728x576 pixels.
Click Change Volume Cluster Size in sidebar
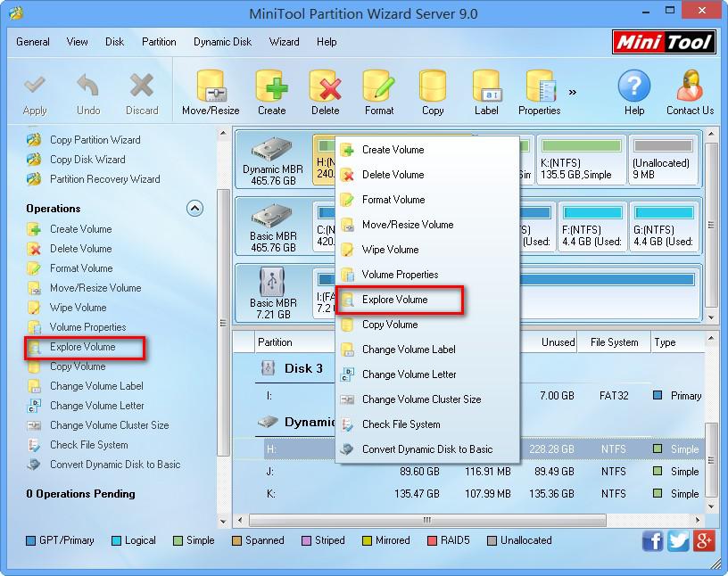[110, 424]
